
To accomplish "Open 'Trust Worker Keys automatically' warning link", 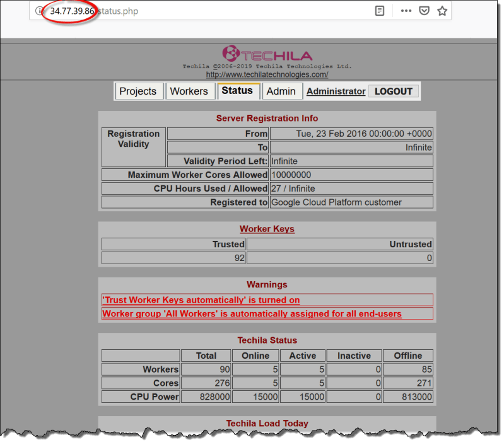I will (x=201, y=300).
